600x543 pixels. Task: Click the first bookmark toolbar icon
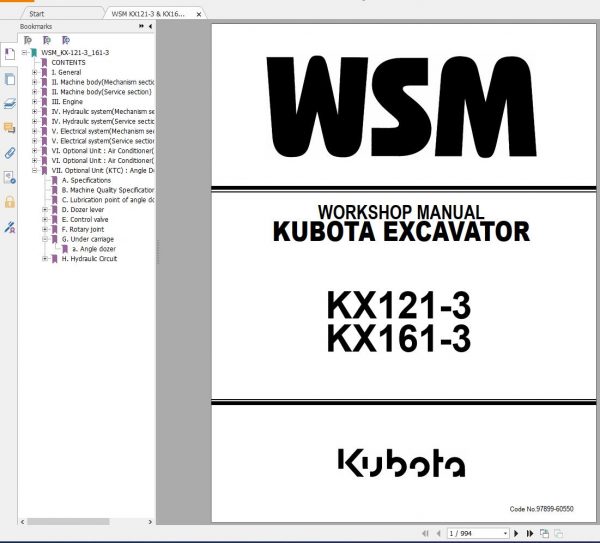28,40
